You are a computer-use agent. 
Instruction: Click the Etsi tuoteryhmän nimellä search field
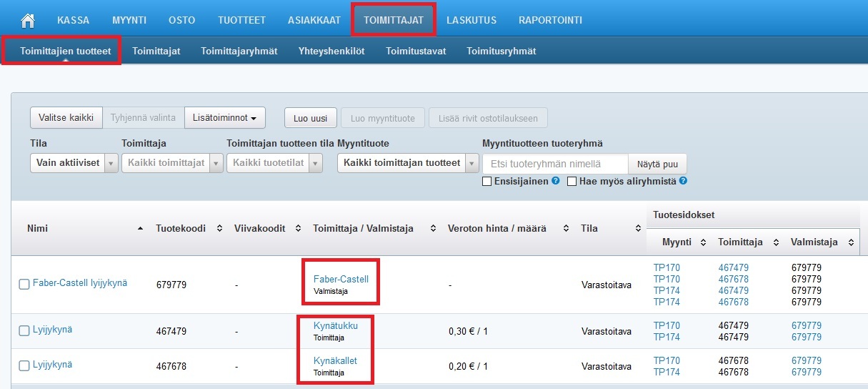coord(555,164)
